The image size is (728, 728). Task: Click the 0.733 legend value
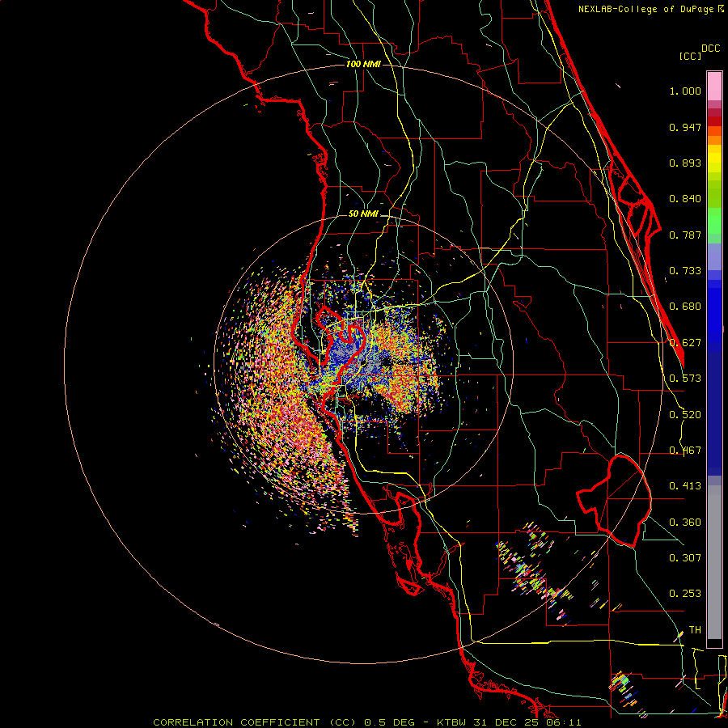click(685, 271)
